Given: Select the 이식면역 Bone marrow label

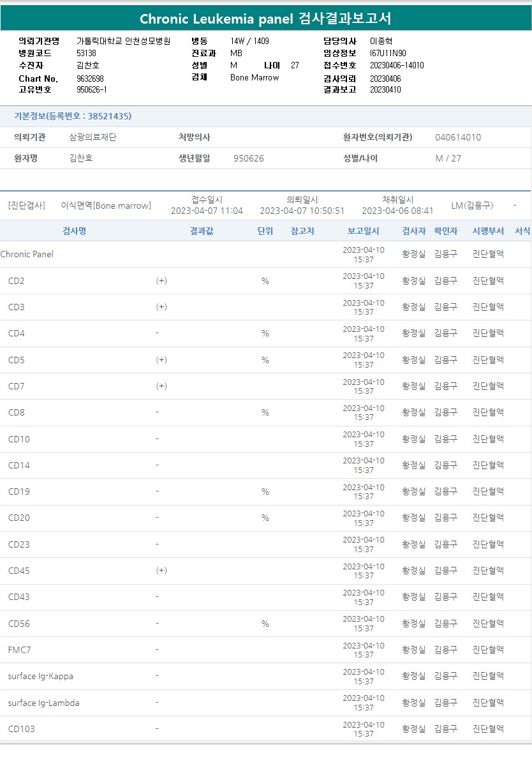Looking at the screenshot, I should pyautogui.click(x=106, y=206).
